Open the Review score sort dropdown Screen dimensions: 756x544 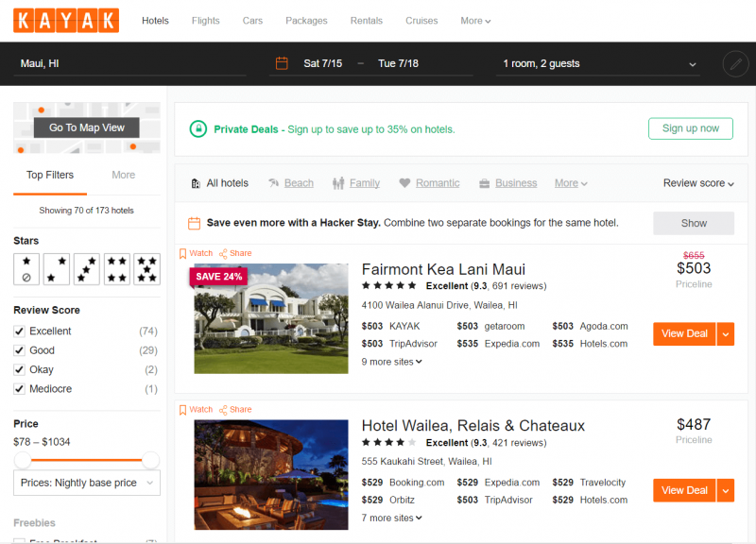(697, 182)
